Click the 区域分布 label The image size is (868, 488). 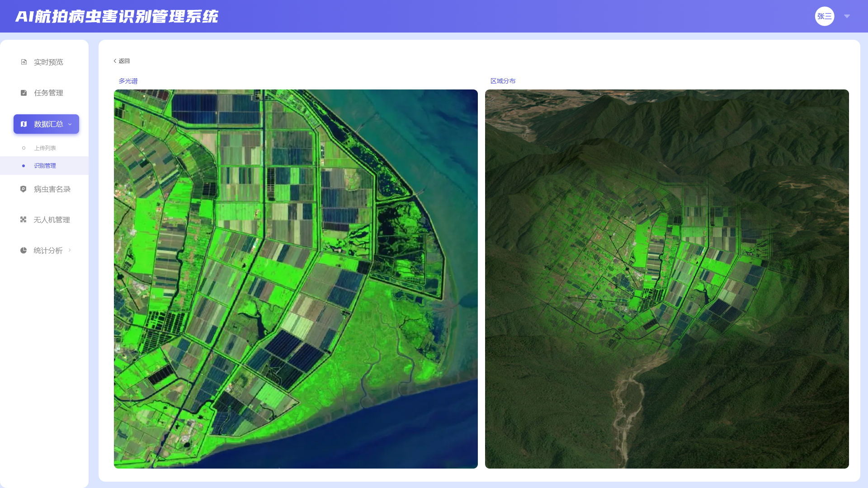(x=503, y=81)
